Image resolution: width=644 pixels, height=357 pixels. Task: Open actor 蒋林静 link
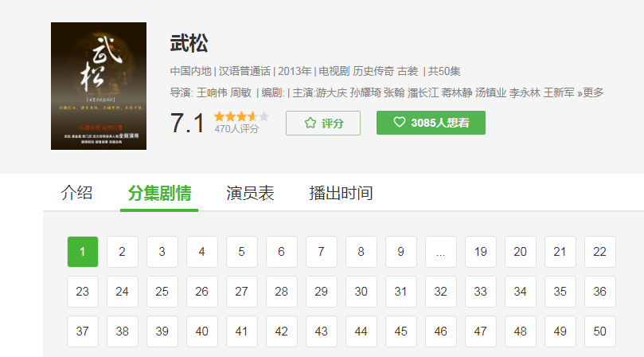[x=457, y=92]
